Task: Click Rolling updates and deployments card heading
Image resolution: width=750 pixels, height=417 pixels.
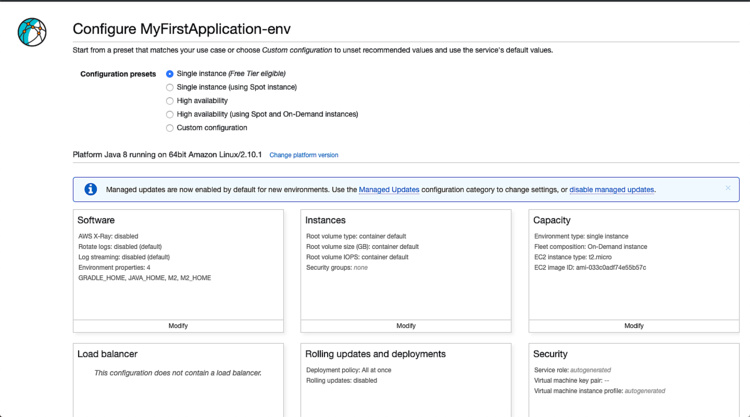Action: 375,354
